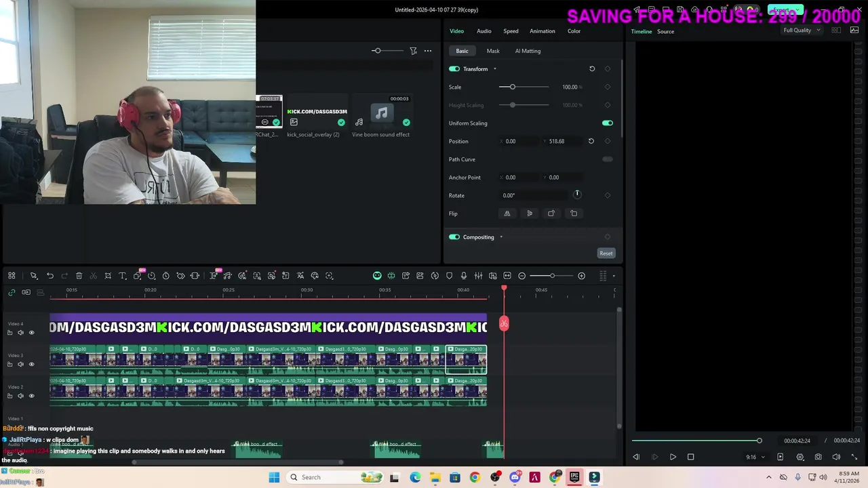Add a marker using the shield-shaped marker icon

pyautogui.click(x=449, y=276)
